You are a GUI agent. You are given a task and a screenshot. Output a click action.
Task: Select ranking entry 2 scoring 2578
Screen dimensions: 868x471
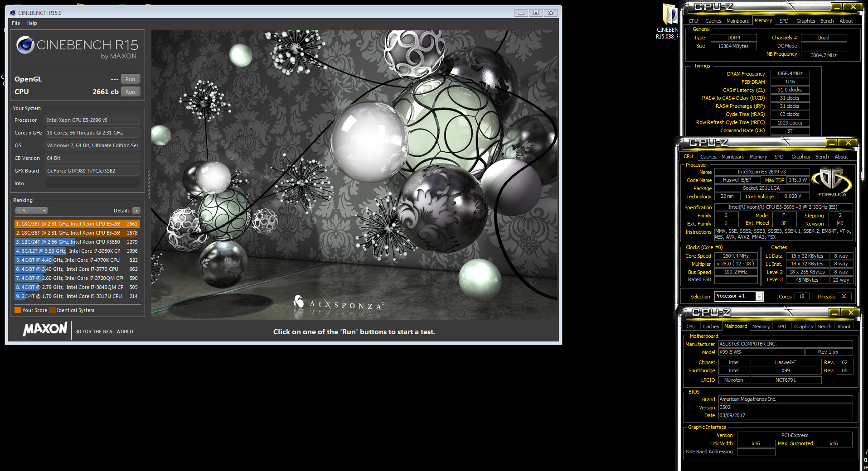[77, 233]
